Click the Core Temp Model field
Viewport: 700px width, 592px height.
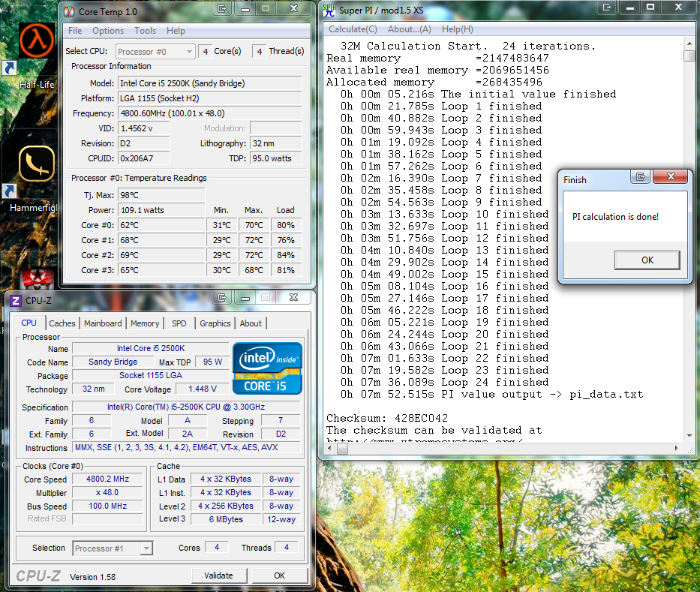pyautogui.click(x=210, y=83)
